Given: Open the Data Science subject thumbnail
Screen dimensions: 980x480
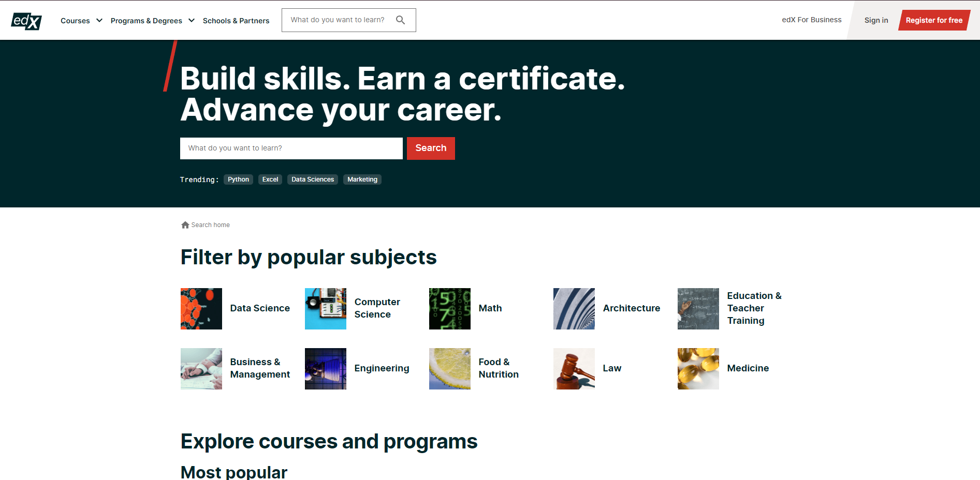Looking at the screenshot, I should [201, 309].
